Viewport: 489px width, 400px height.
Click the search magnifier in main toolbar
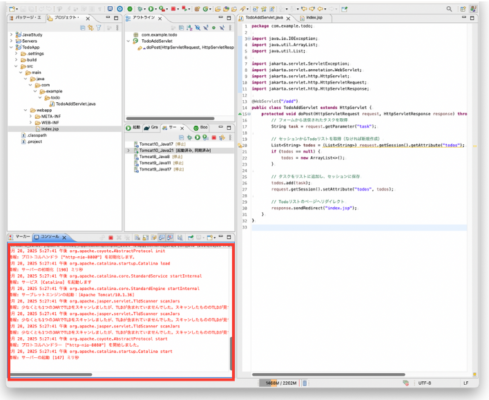[x=449, y=9]
